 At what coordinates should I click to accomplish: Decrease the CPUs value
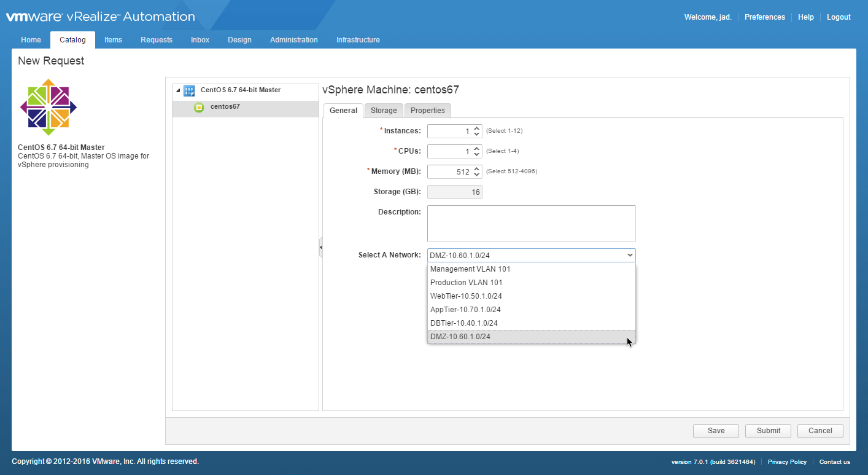476,154
